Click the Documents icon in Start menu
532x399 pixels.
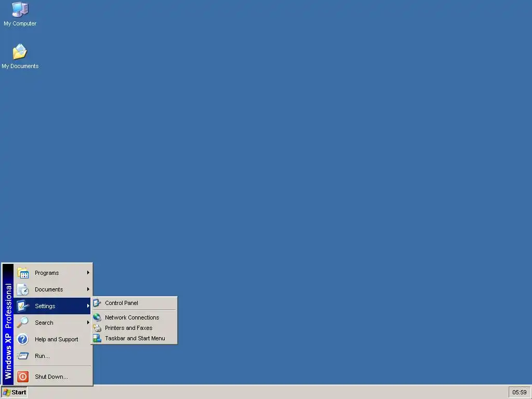(x=23, y=289)
